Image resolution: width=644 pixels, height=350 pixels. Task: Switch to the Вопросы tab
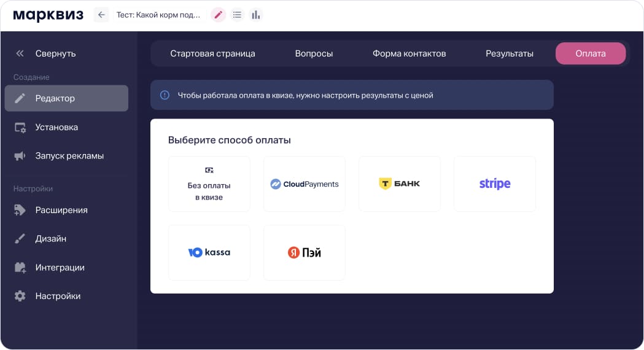[x=314, y=53]
